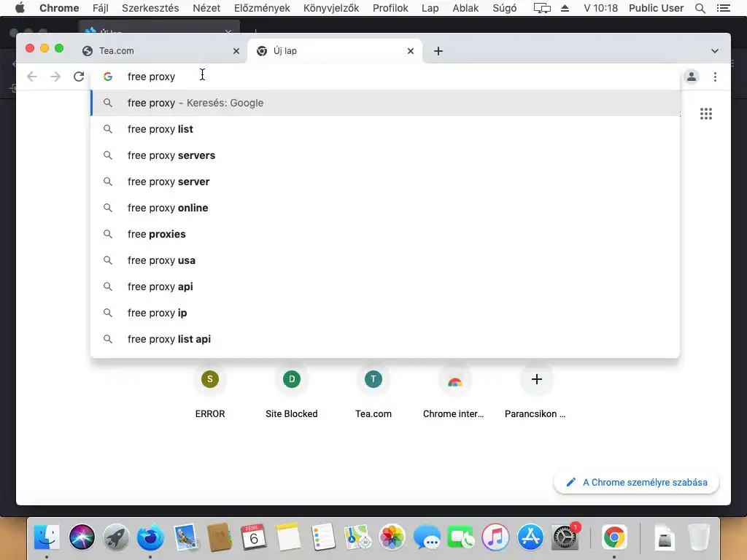Screen dimensions: 747x560
Task: Pick the 'free proxy list' suggestion
Action: pyautogui.click(x=385, y=129)
